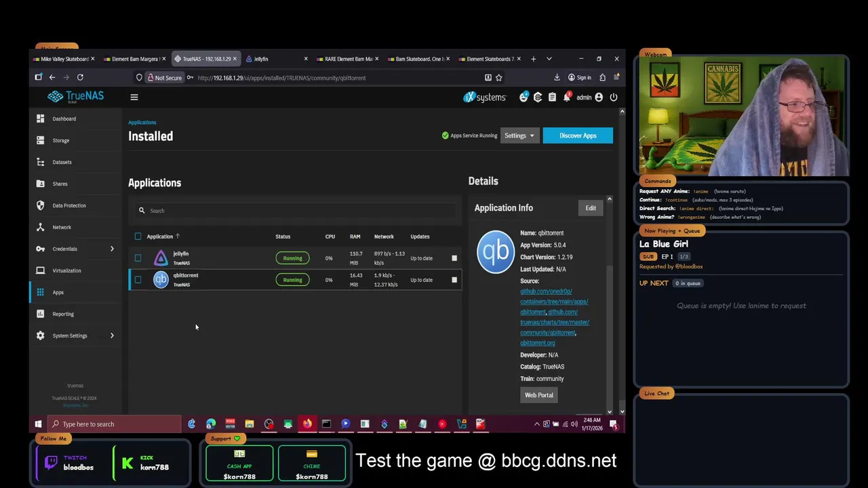Open the jobs clipboard icon
The width and height of the screenshot is (868, 488).
[x=552, y=97]
